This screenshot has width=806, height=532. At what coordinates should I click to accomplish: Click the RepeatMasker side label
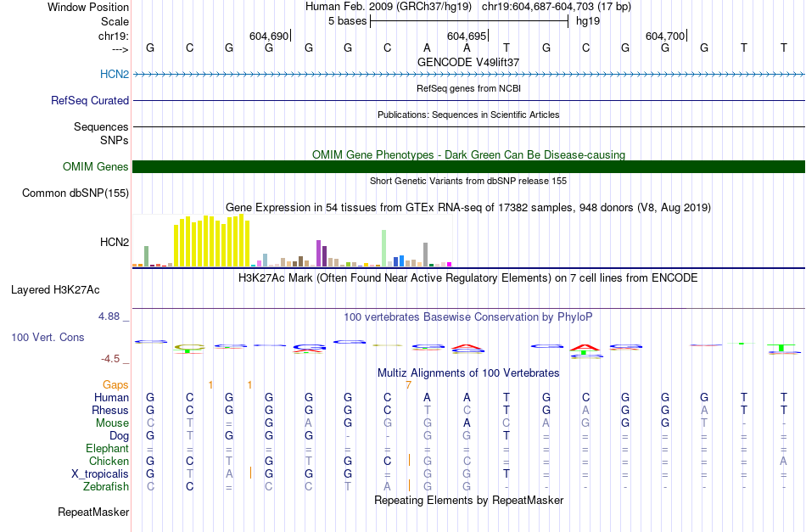tap(93, 512)
